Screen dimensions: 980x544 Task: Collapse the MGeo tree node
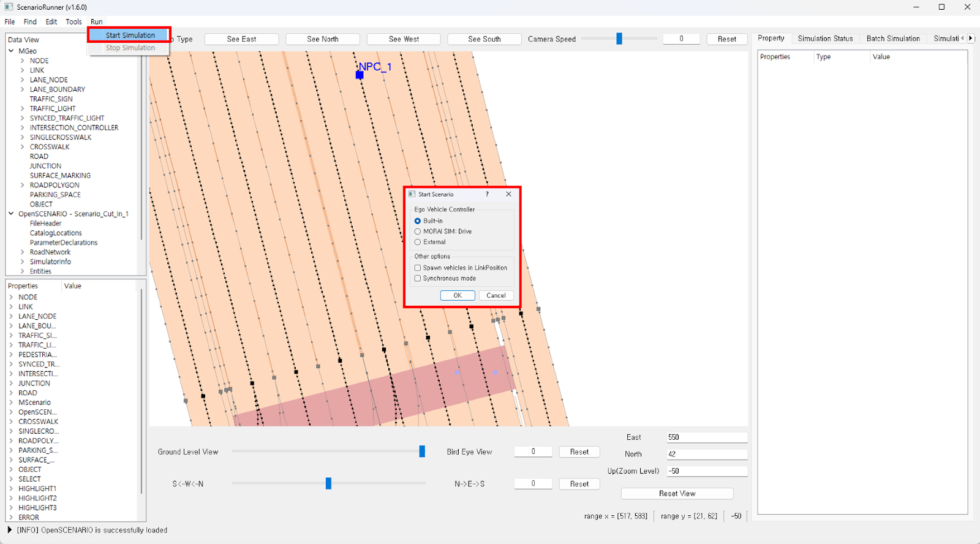point(12,51)
